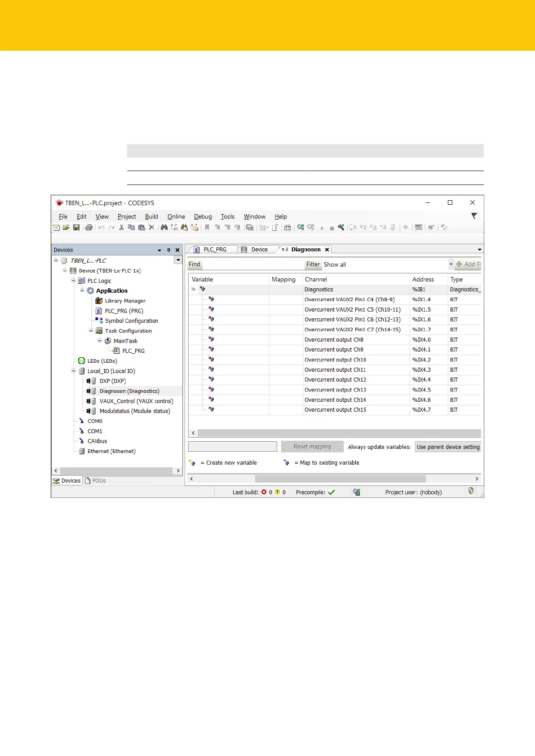Switch to the PLC_PRG editor tab

click(x=214, y=250)
